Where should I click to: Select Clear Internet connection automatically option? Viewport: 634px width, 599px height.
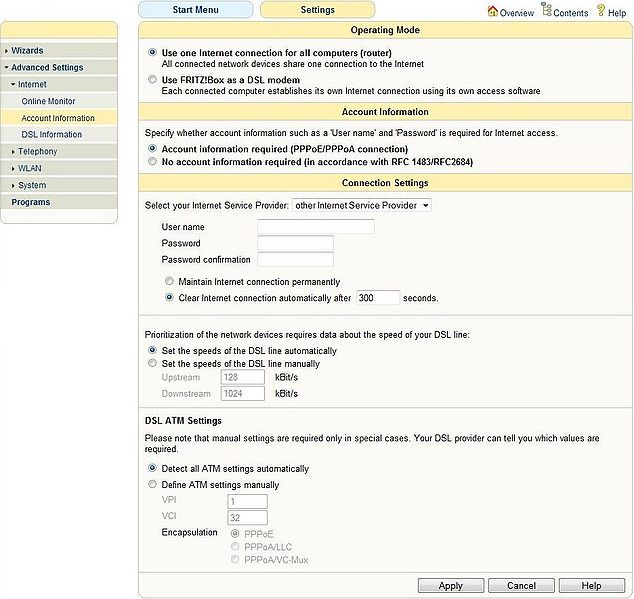pyautogui.click(x=169, y=297)
